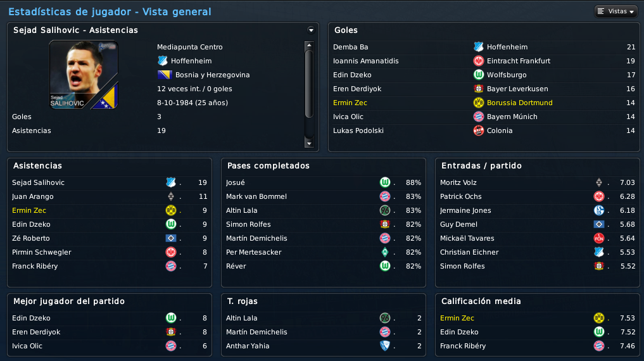Click Eintracht Frankfurt crest in Goles list
The width and height of the screenshot is (644, 361).
tap(478, 61)
